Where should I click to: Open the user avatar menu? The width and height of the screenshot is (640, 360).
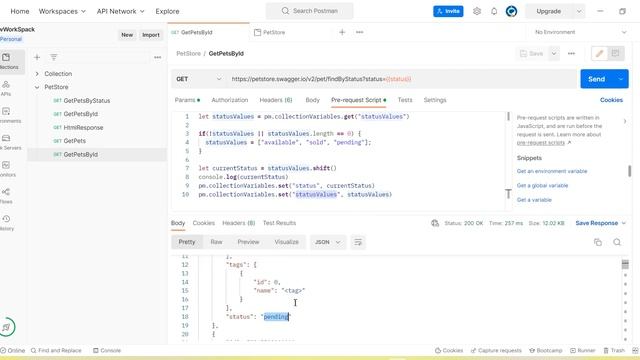click(511, 11)
